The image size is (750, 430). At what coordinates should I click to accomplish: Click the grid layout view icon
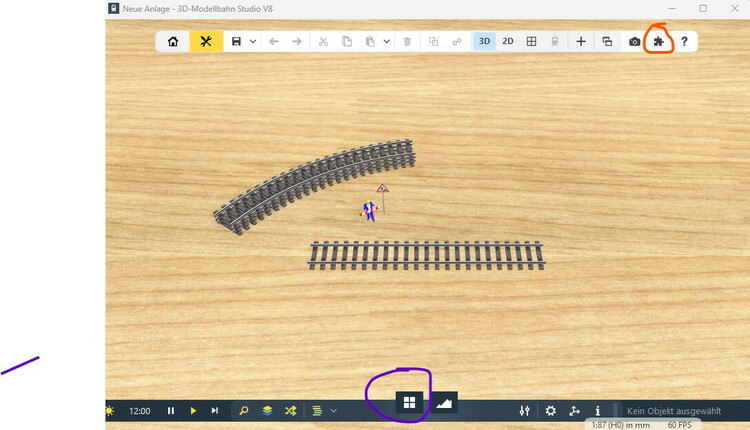point(532,42)
